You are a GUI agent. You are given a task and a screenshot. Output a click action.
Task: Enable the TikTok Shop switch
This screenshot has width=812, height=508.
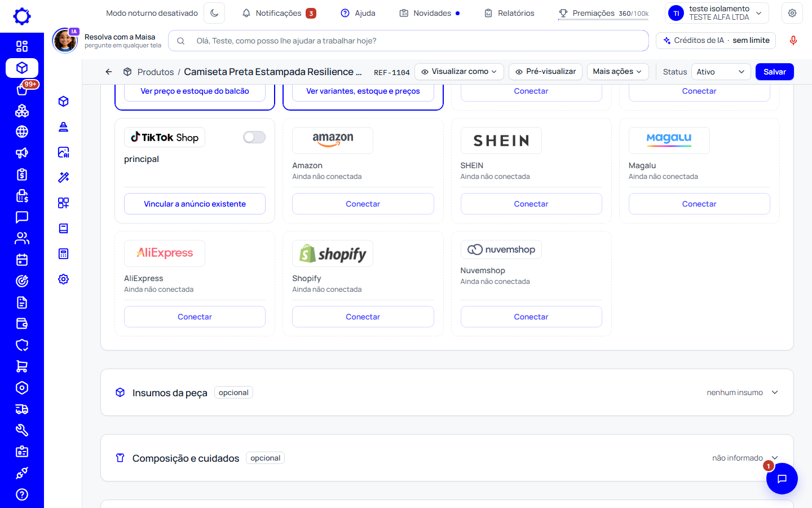254,137
